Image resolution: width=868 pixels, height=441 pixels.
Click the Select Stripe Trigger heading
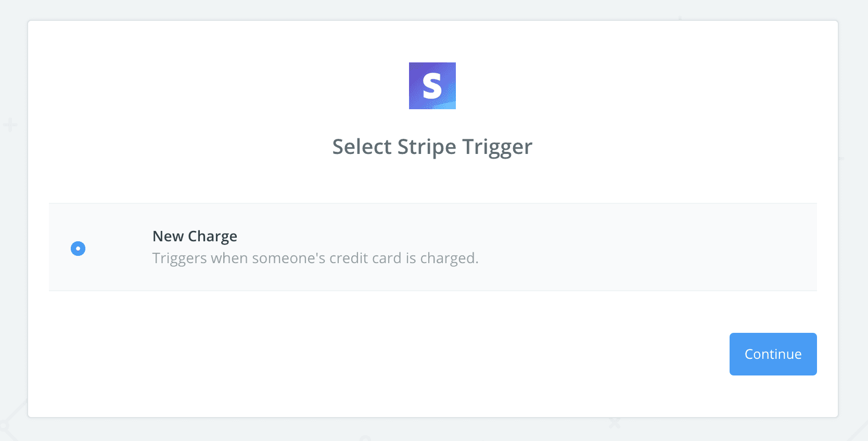pyautogui.click(x=432, y=146)
